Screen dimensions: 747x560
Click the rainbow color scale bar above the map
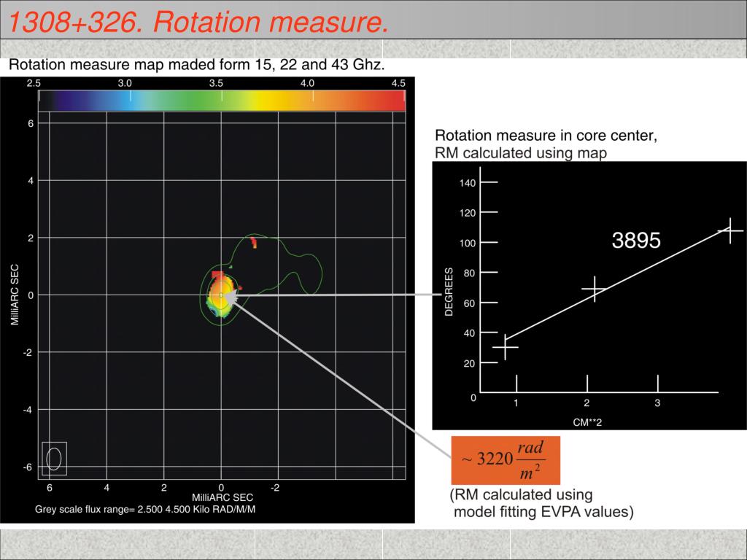(222, 101)
